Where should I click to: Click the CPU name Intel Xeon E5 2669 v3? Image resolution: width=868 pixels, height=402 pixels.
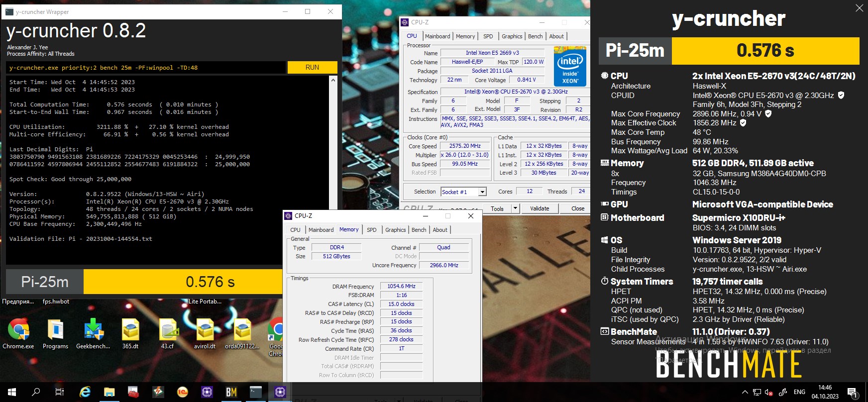point(492,53)
